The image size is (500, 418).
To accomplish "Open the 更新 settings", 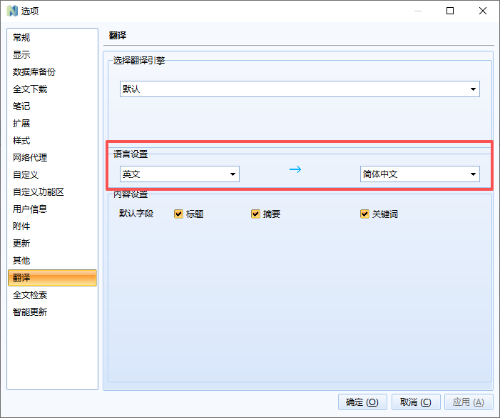I will (52, 243).
